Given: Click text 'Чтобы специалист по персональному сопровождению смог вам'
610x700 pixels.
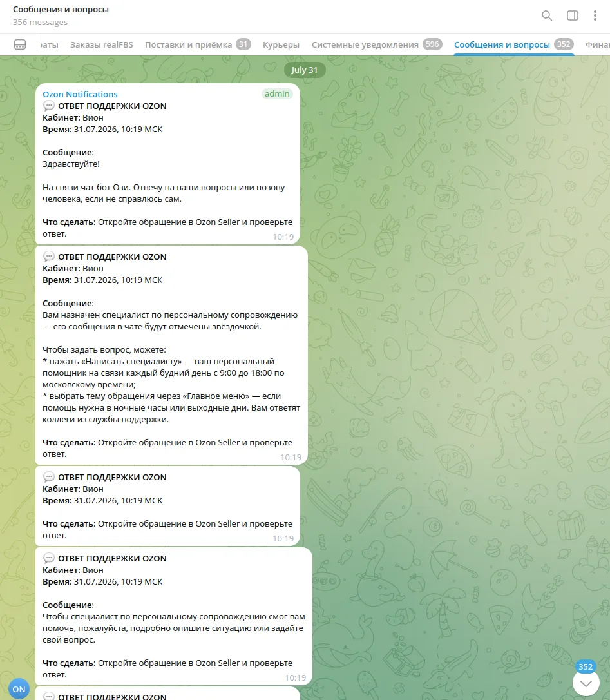Looking at the screenshot, I should coord(173,616).
